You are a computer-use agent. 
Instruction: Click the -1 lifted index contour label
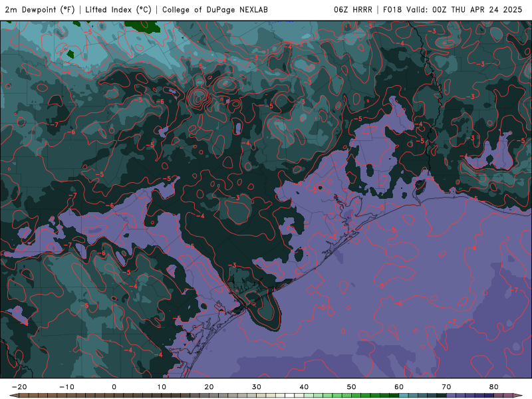(267, 52)
